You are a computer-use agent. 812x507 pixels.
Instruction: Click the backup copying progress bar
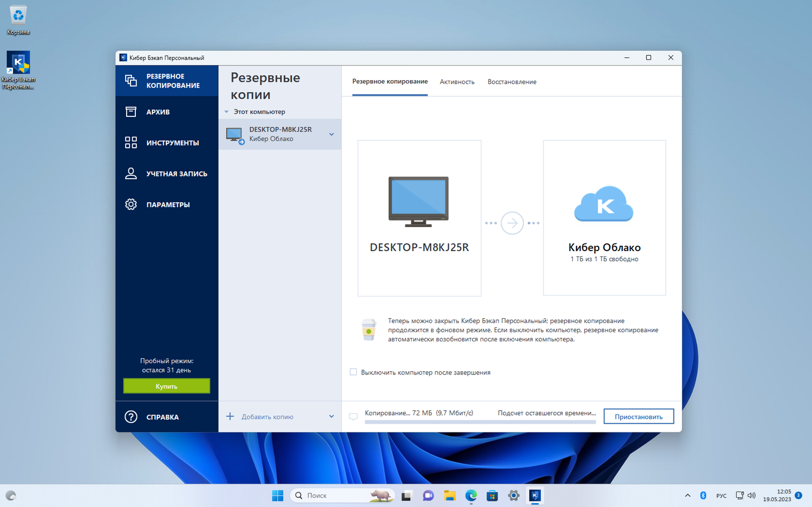point(480,422)
